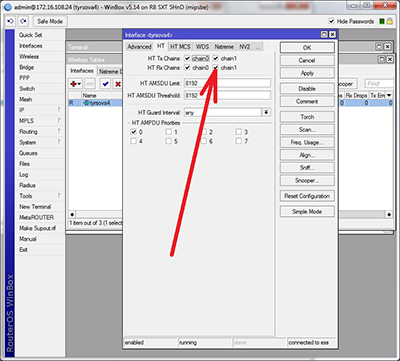Toggle Hide Passwords checkbox
400x361 pixels.
click(x=331, y=21)
